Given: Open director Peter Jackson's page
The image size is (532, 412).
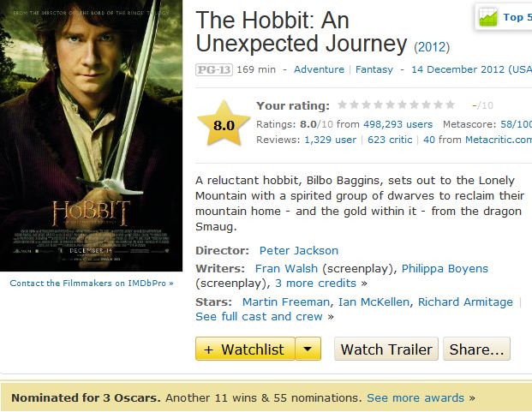Looking at the screenshot, I should click(298, 251).
